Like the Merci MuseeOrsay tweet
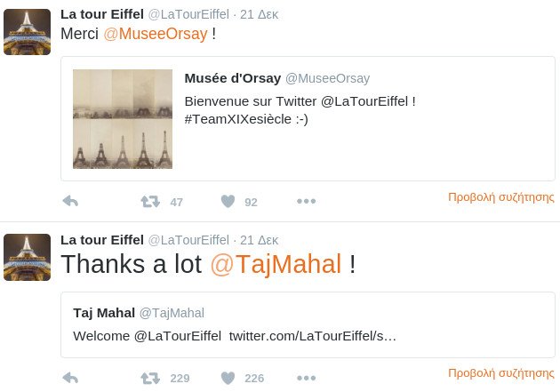 point(228,202)
